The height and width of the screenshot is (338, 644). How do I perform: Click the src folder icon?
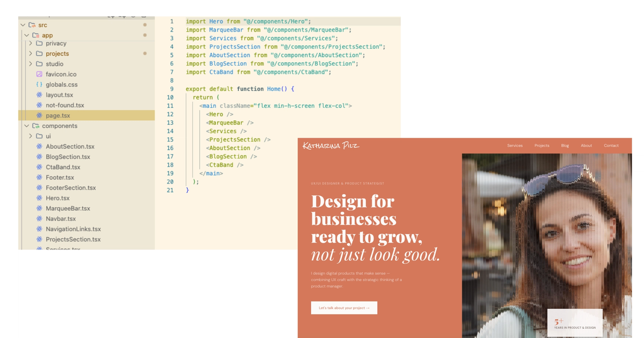[32, 25]
